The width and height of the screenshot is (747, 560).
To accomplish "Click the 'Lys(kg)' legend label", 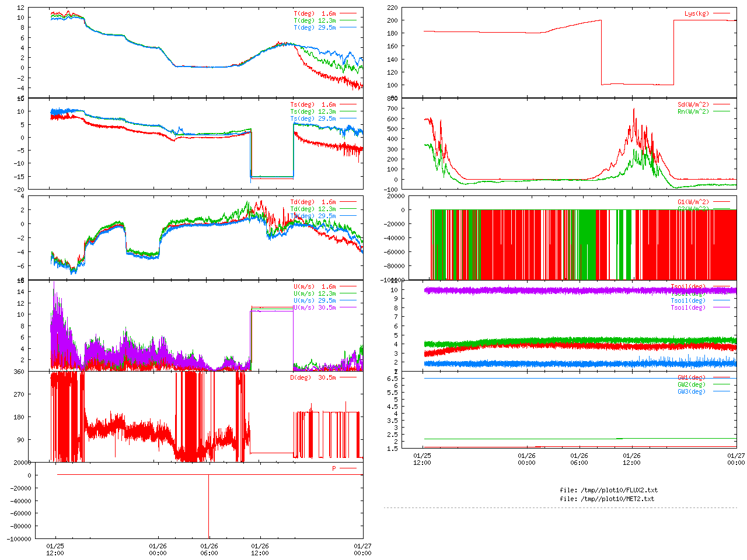I will click(x=697, y=13).
